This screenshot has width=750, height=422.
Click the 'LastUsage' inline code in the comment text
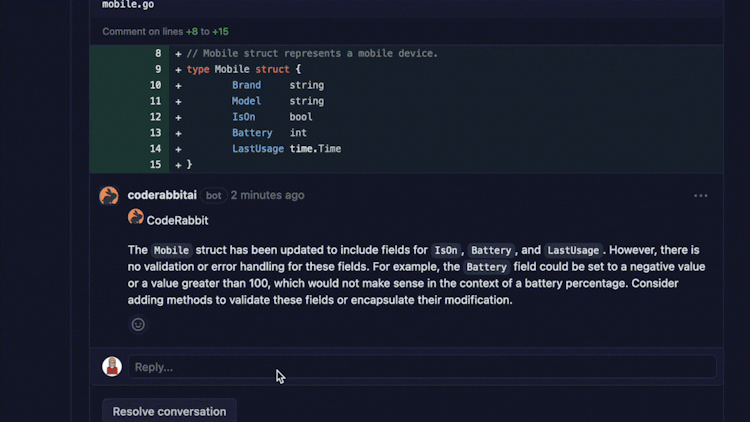click(573, 250)
